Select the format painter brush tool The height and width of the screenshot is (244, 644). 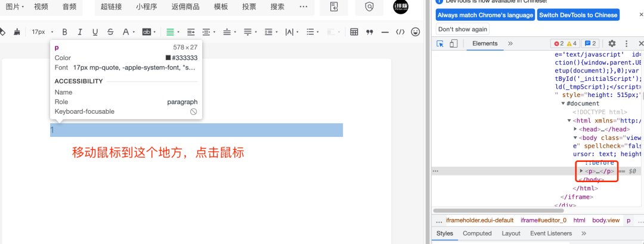point(17,32)
